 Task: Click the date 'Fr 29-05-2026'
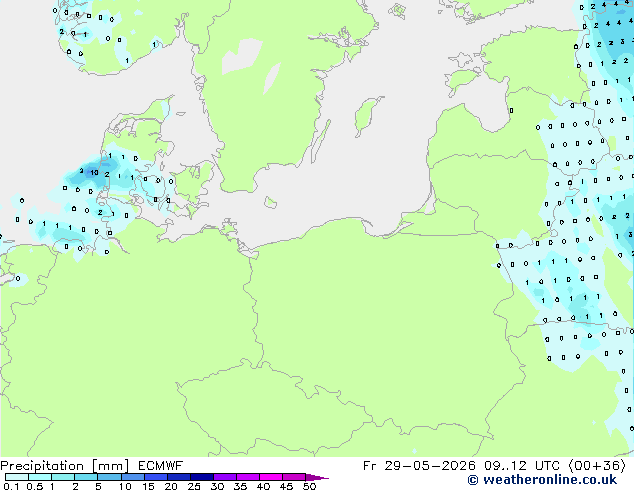419,466
